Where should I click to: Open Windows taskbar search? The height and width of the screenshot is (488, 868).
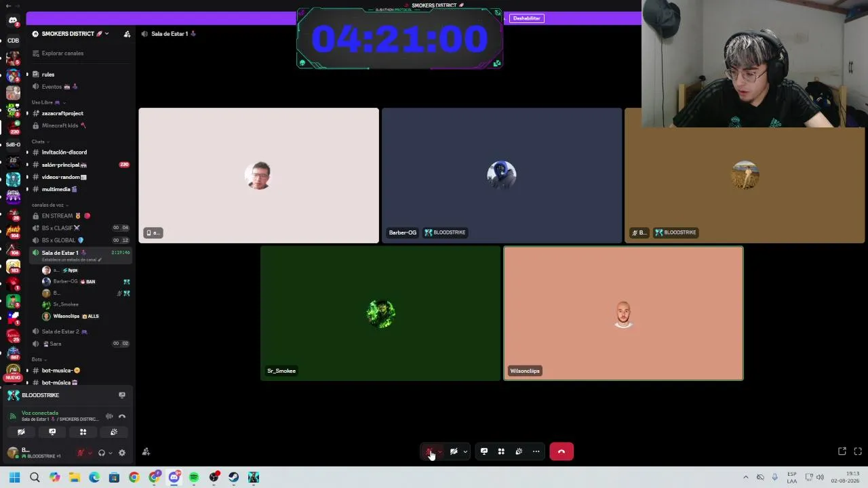[35, 477]
